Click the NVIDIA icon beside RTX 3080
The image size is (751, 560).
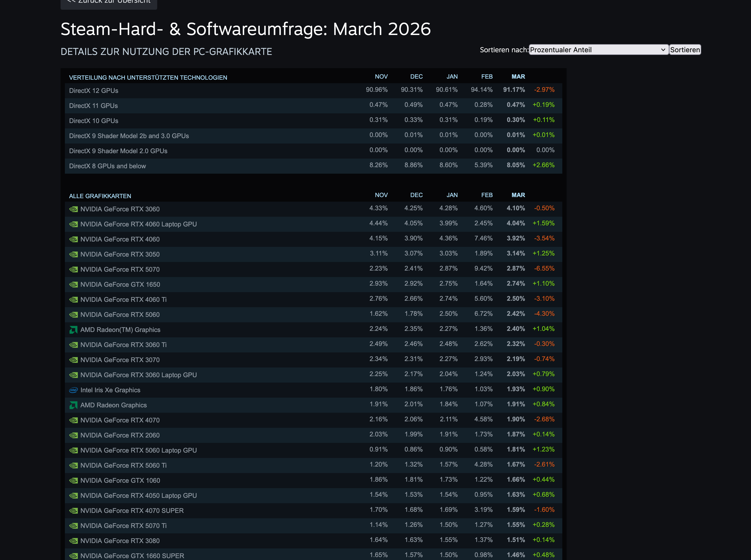click(73, 541)
